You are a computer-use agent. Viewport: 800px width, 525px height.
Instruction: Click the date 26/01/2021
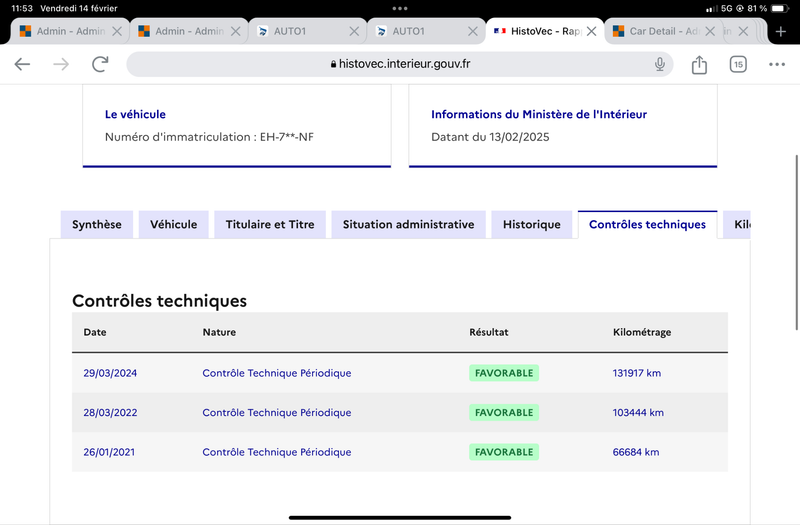click(109, 452)
